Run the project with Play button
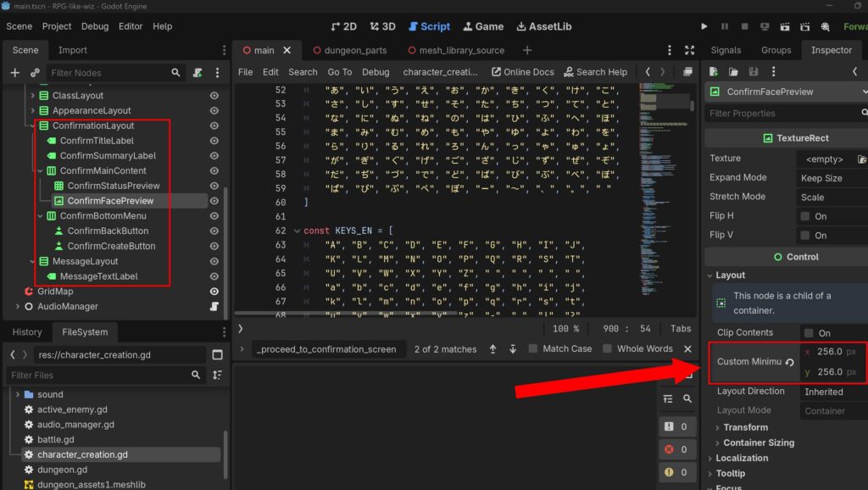The image size is (868, 490). (x=704, y=26)
